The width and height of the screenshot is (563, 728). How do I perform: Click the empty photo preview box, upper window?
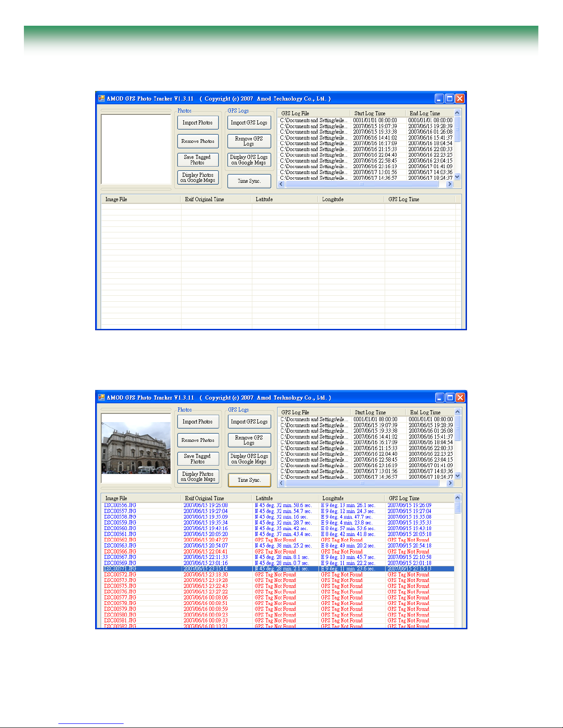tap(136, 149)
